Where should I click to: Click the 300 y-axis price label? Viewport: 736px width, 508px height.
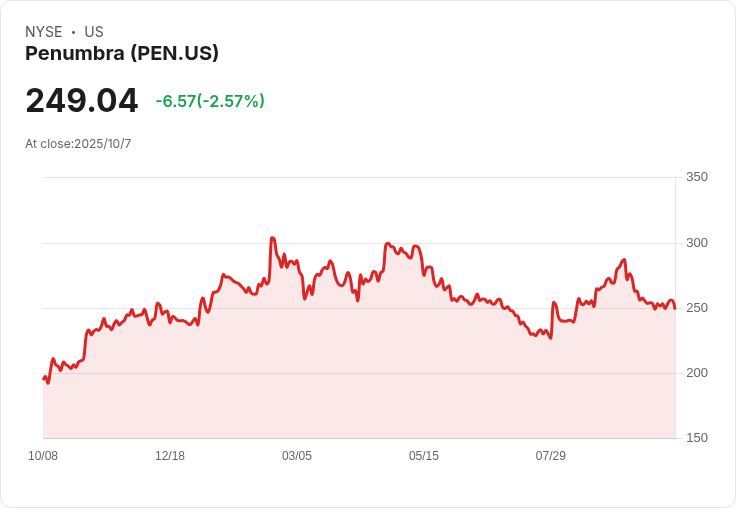coord(696,243)
